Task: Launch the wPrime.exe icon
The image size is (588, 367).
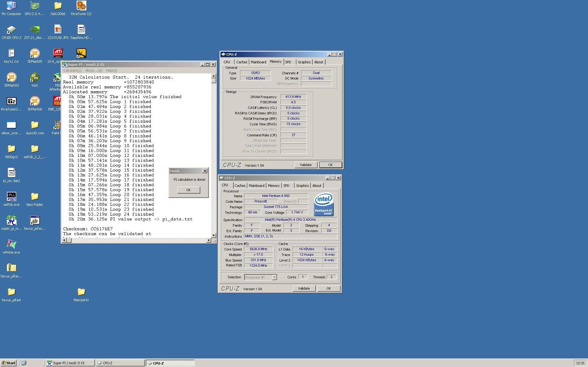Action: pos(11,247)
